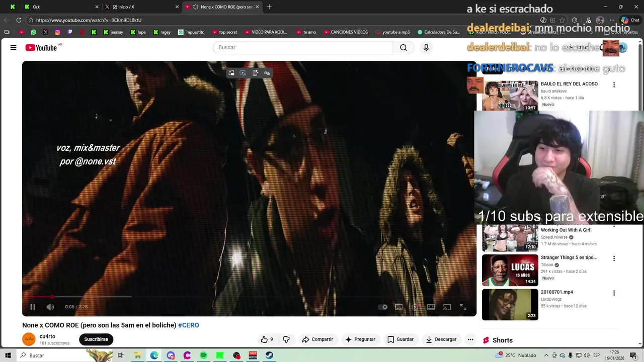Pause the video with the pause button
644x362 pixels.
33,307
